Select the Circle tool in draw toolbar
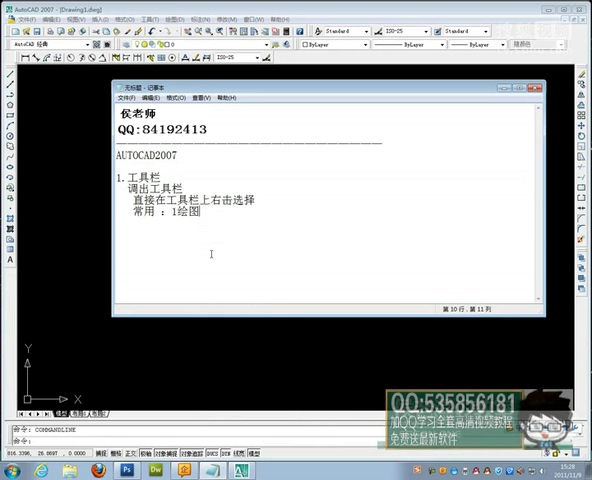 point(10,136)
